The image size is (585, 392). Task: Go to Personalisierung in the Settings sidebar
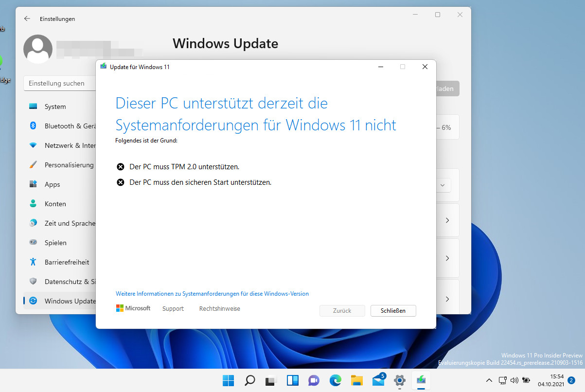[59, 165]
